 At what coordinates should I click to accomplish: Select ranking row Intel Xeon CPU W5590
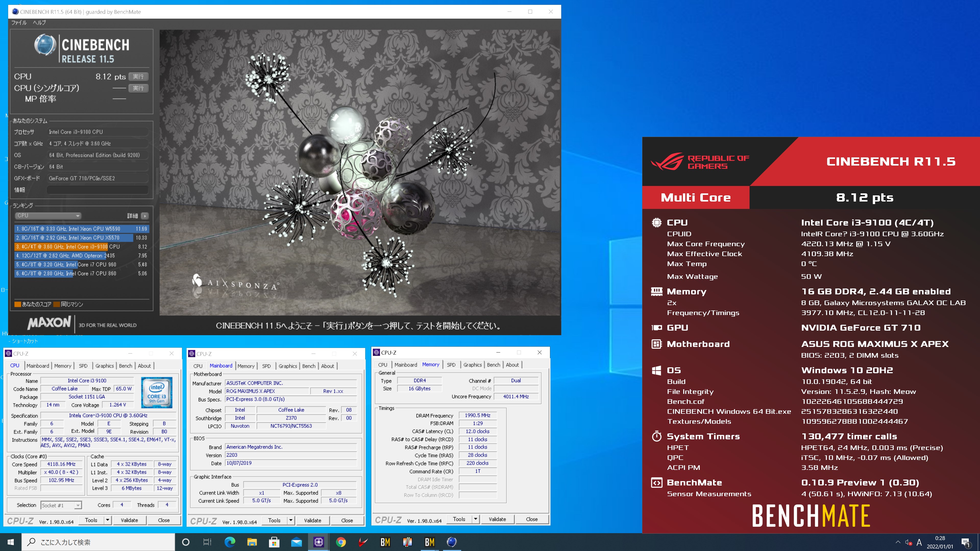(x=81, y=229)
